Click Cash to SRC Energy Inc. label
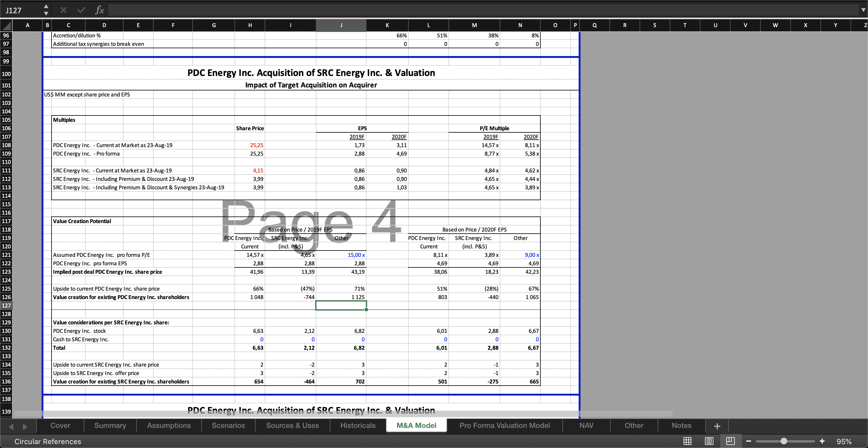The height and width of the screenshot is (448, 868). 81,339
